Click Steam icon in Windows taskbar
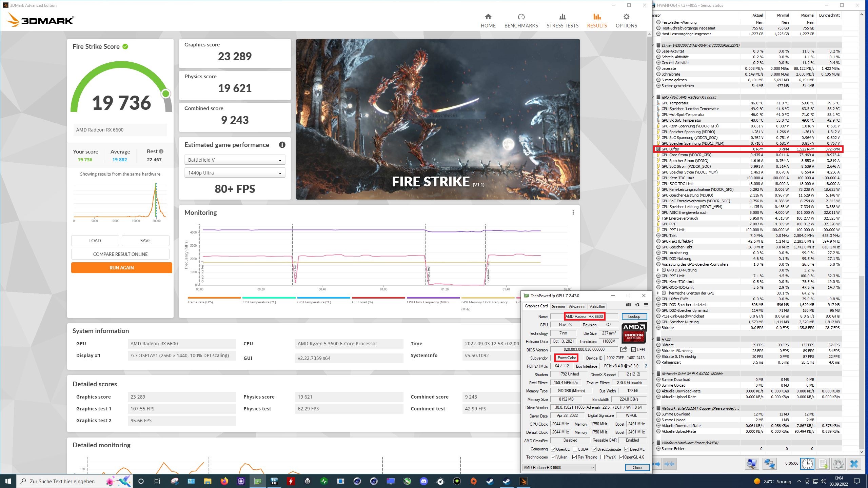The image size is (868, 488). pos(490,481)
